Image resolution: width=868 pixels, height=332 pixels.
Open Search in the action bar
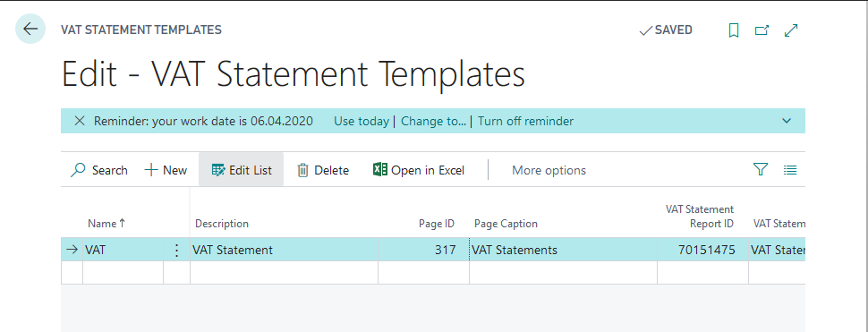tap(99, 170)
